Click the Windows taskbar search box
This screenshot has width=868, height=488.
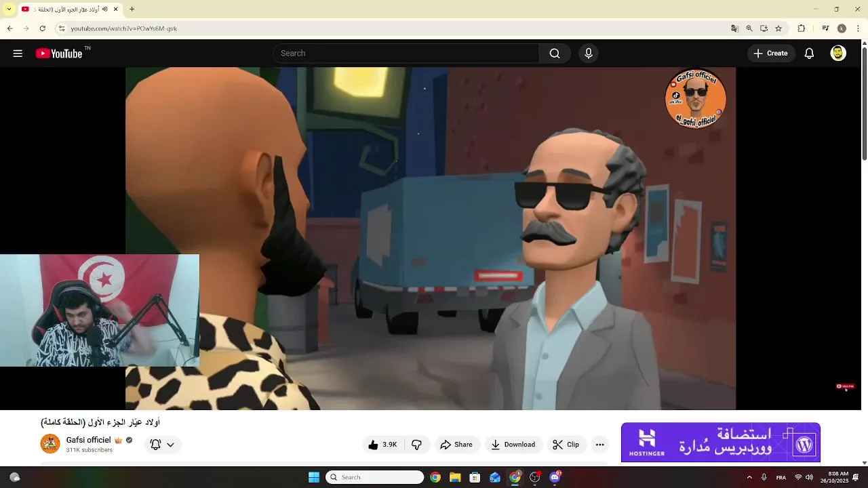coord(374,477)
